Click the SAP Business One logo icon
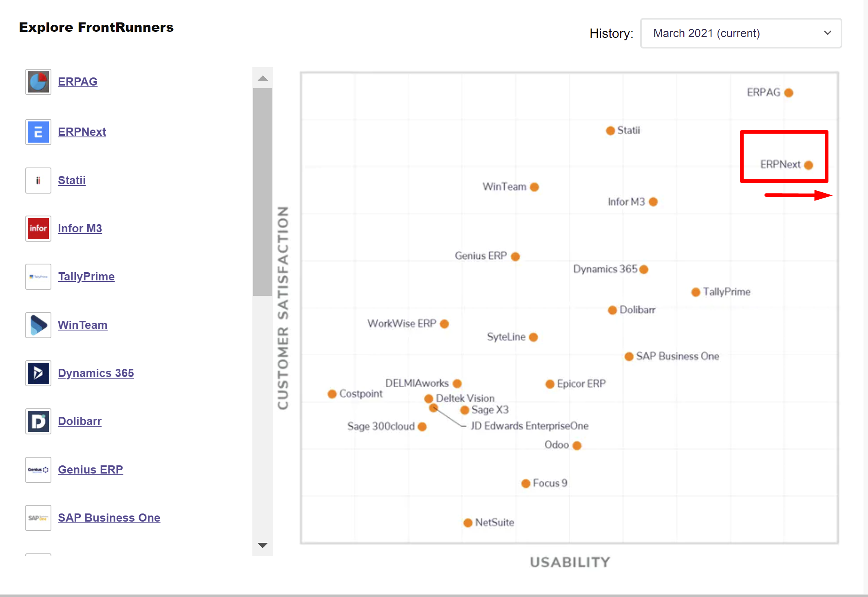Screen dimensions: 868x597 point(38,518)
